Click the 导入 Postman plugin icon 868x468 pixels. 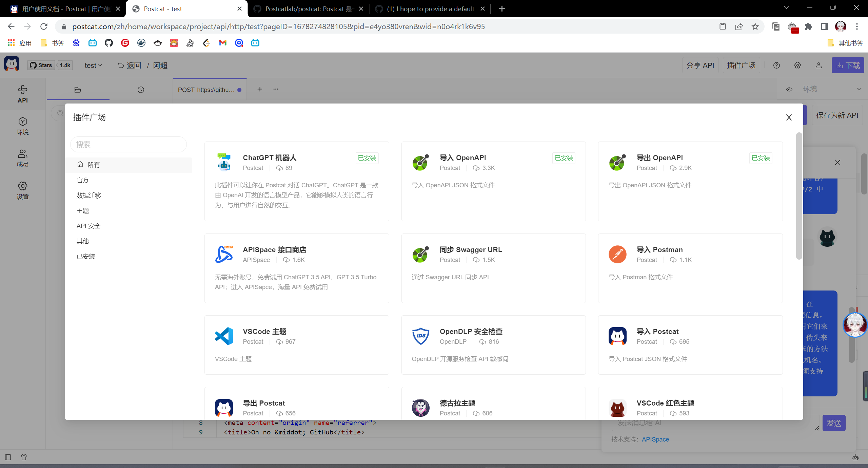pos(617,254)
